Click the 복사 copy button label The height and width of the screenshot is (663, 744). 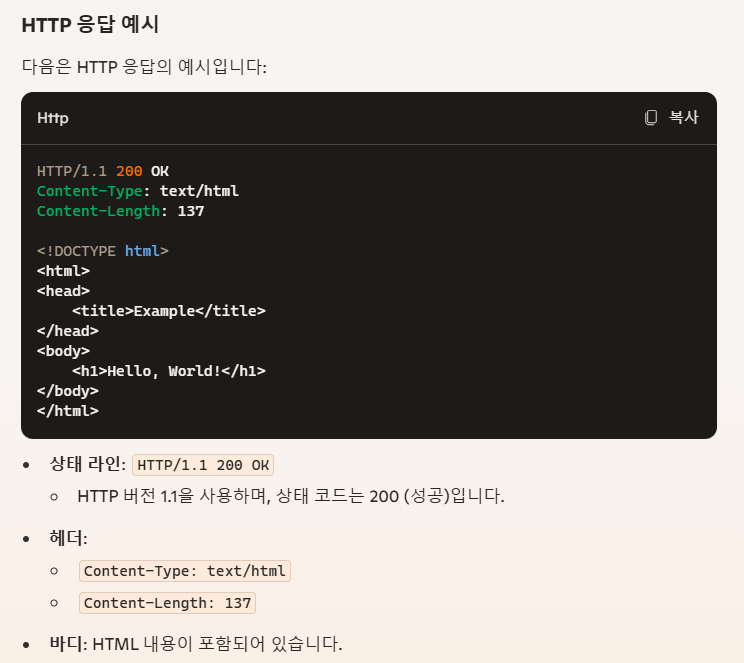[x=684, y=117]
